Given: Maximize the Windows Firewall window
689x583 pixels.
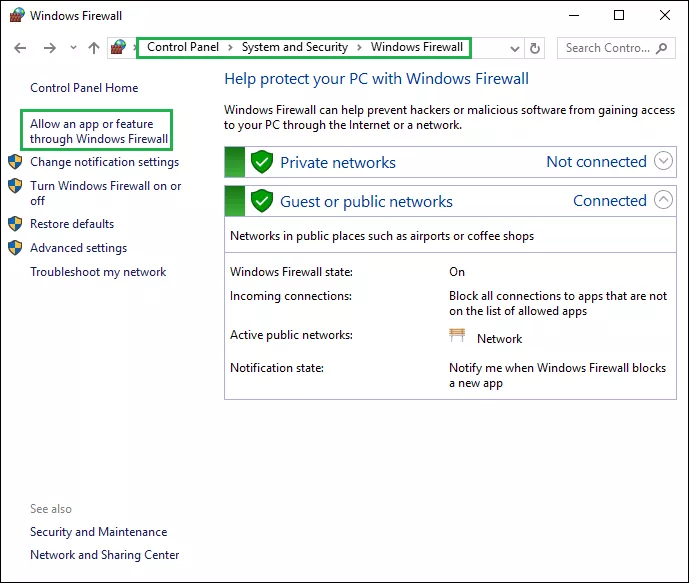Looking at the screenshot, I should point(619,15).
